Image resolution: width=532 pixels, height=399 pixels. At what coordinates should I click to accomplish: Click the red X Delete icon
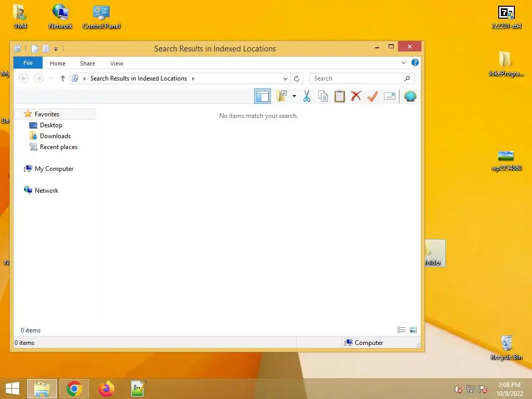pos(356,96)
